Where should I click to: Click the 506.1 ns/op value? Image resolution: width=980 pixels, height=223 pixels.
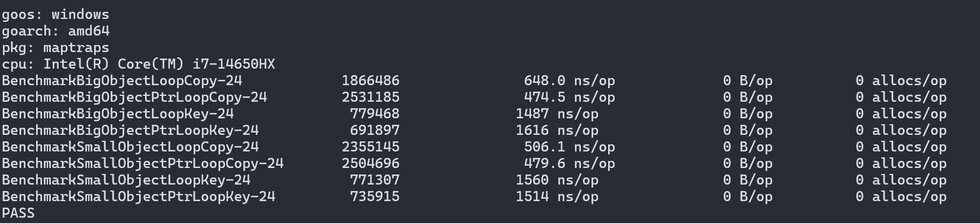[x=570, y=147]
